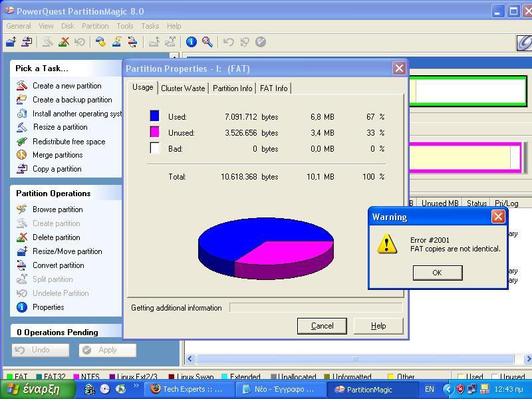Click the greyed Undelete toolbar icon
Screen dimensions: 532x399
tap(80, 42)
